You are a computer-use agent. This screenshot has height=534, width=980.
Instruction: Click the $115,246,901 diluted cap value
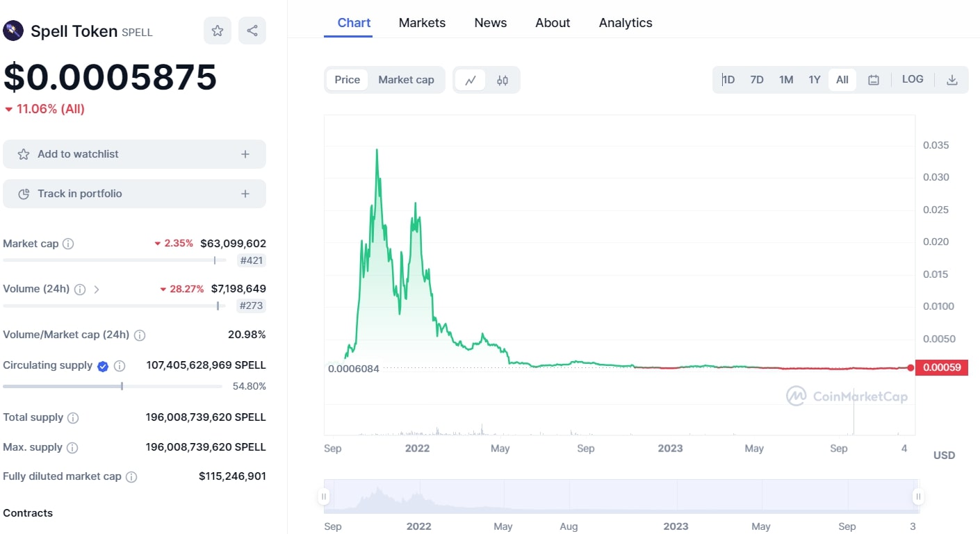[232, 476]
